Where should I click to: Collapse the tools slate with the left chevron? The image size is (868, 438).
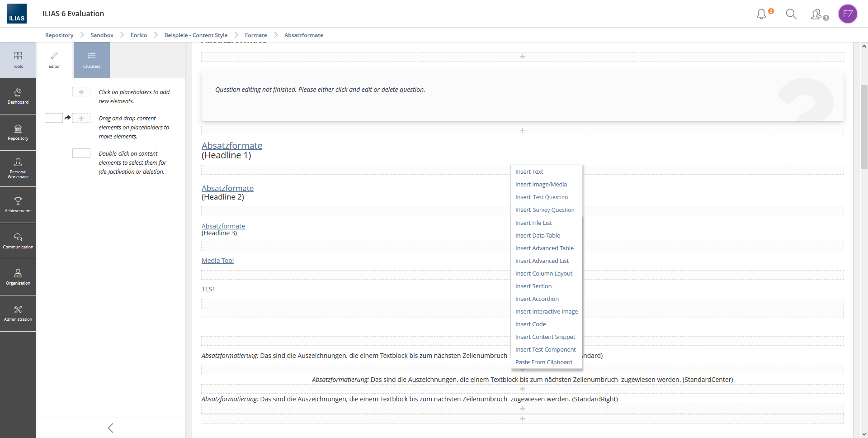coord(111,428)
